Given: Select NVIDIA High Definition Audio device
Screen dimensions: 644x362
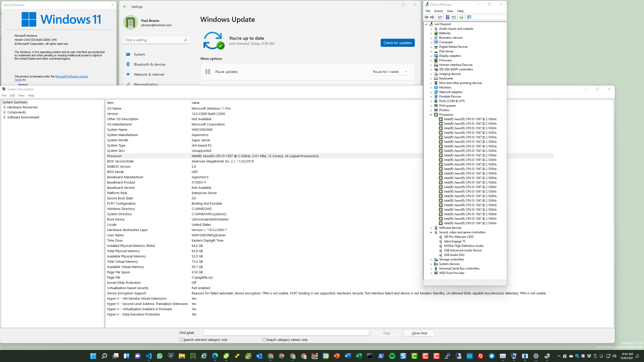Looking at the screenshot, I should click(463, 246).
